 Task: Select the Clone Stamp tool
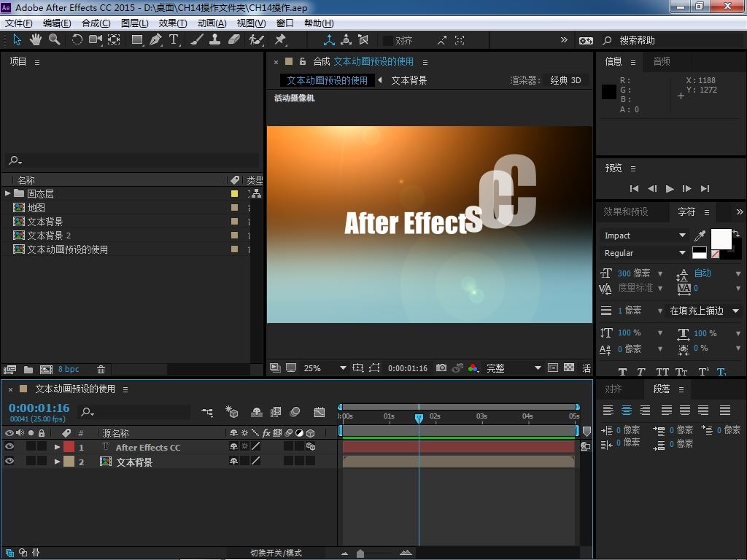coord(215,39)
